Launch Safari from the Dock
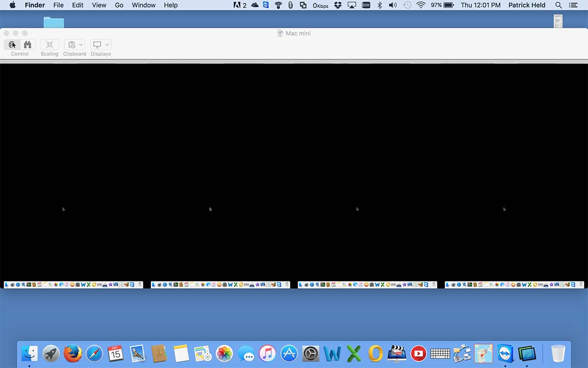The height and width of the screenshot is (368, 588). pyautogui.click(x=94, y=353)
